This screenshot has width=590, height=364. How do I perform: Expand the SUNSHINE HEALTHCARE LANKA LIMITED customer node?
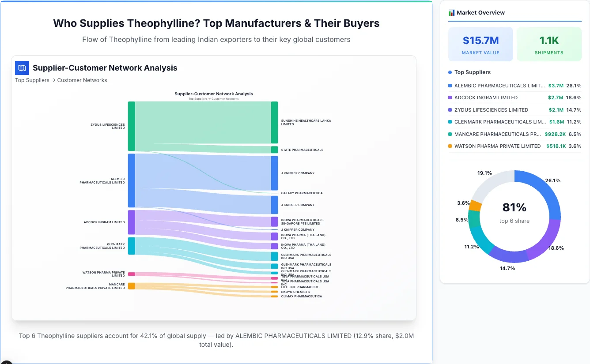274,121
